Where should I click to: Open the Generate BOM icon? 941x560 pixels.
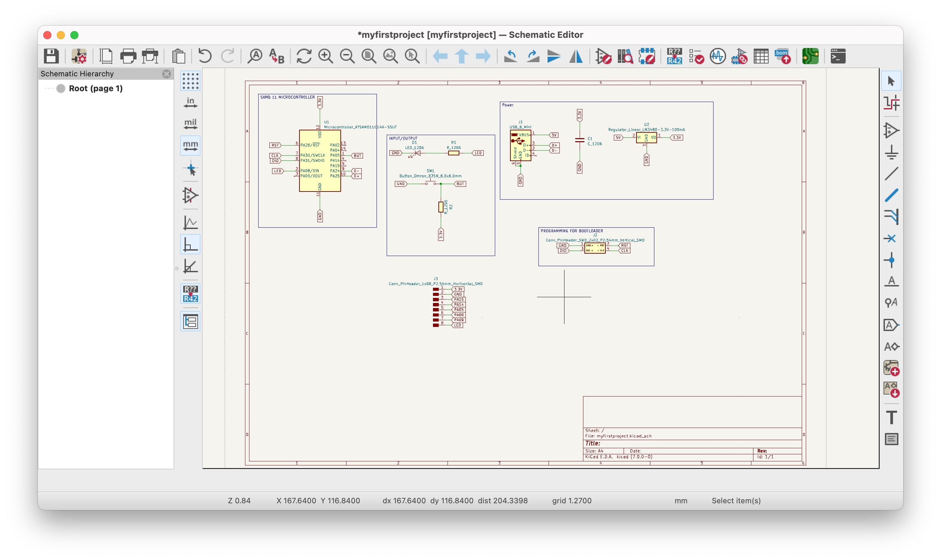tap(782, 56)
